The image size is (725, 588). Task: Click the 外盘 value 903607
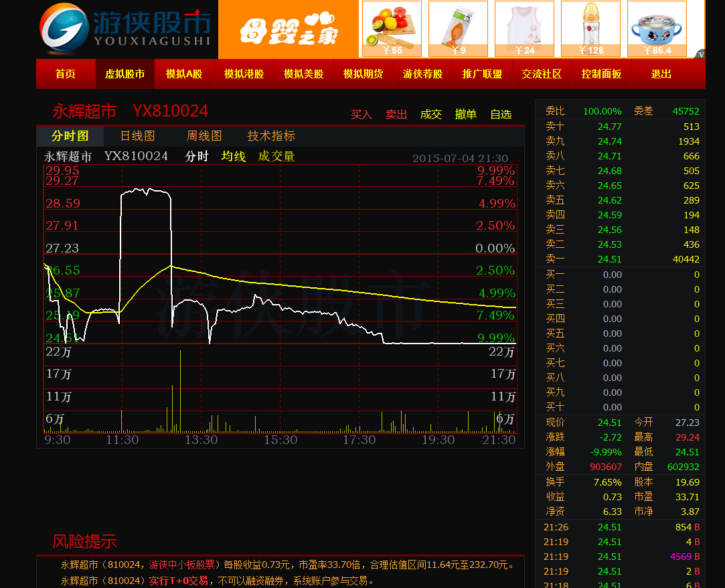[606, 467]
